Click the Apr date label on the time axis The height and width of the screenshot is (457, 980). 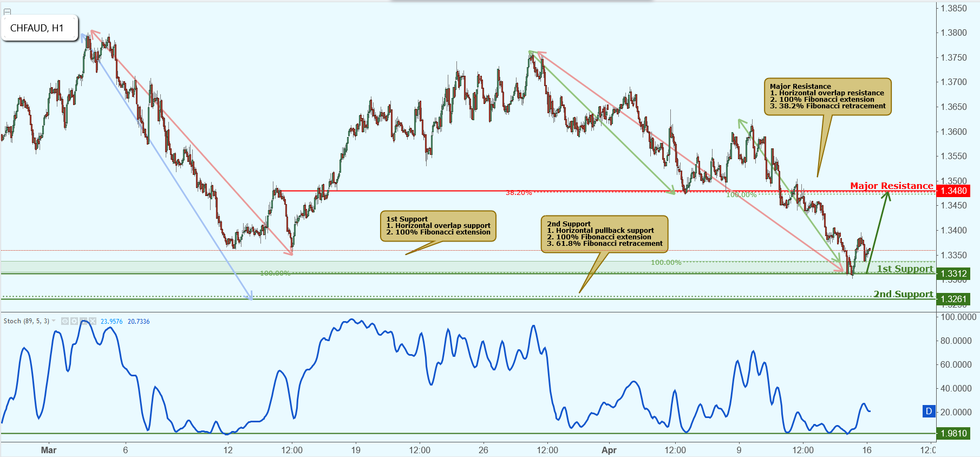609,450
